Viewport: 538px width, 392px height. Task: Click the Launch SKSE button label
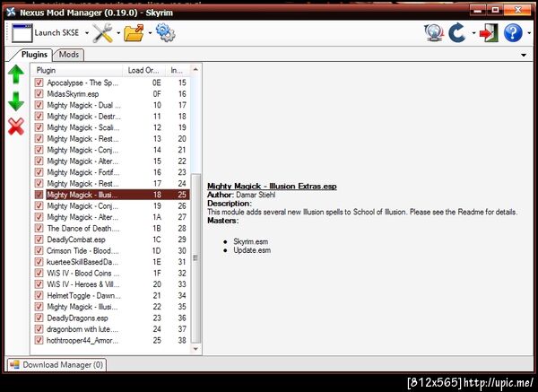tap(56, 33)
